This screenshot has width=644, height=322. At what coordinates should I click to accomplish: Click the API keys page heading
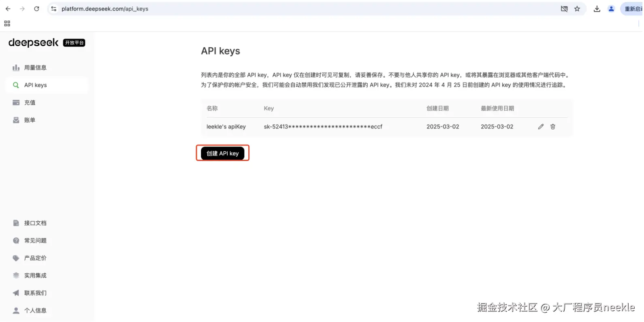[220, 51]
